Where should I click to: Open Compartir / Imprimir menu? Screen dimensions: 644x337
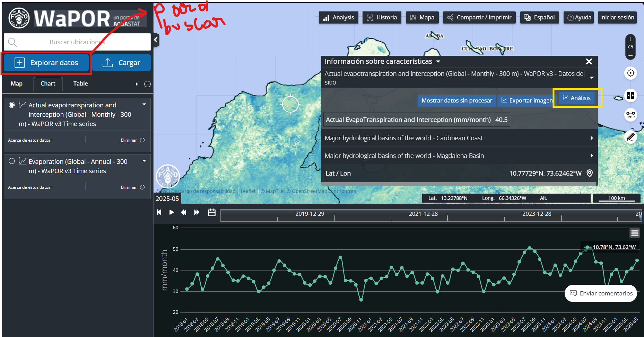tap(479, 17)
